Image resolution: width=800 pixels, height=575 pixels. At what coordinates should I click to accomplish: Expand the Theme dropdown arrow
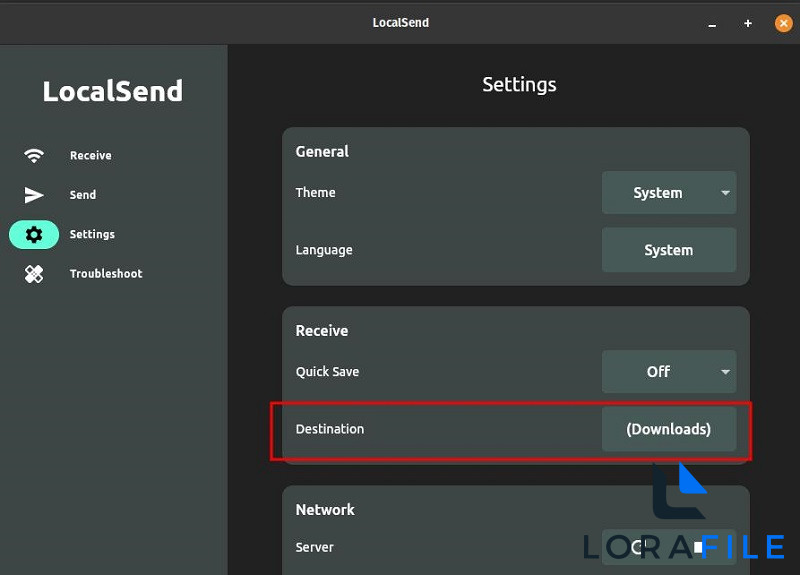(725, 193)
